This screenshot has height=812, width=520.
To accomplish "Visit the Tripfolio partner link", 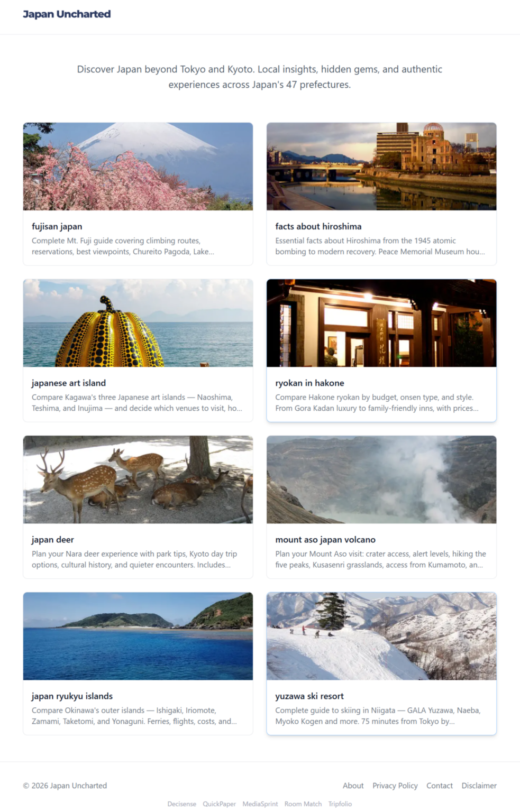I will (340, 804).
